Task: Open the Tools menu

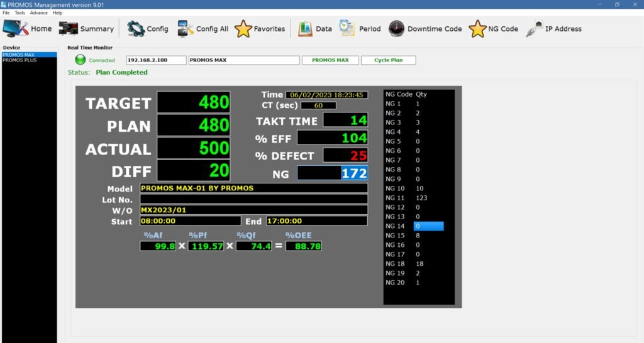Action: pyautogui.click(x=19, y=13)
